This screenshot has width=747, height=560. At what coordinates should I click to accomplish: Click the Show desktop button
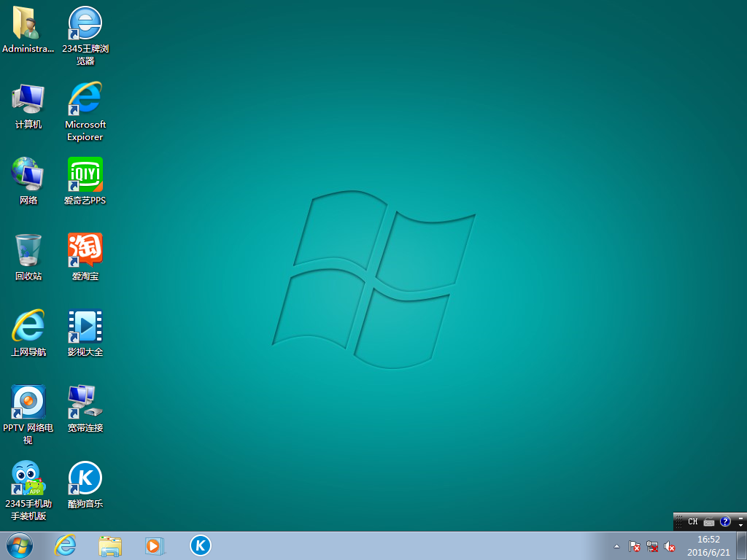tap(742, 545)
